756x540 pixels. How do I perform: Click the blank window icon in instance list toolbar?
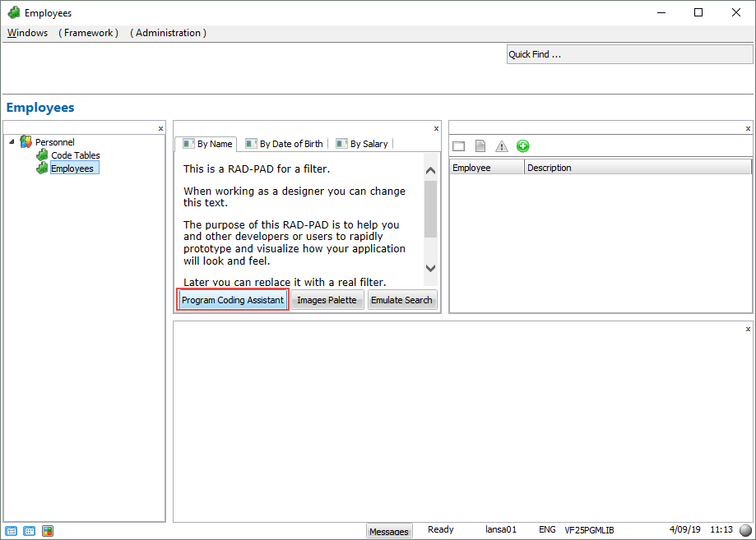point(458,146)
